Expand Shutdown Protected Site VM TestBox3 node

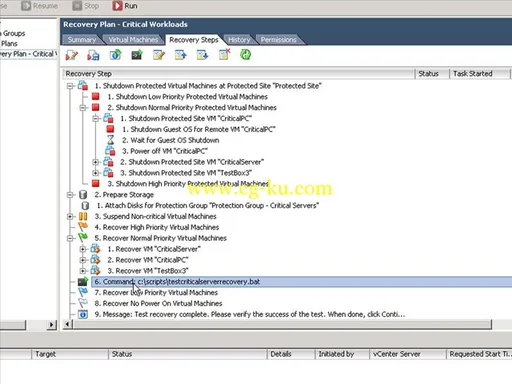(96, 173)
